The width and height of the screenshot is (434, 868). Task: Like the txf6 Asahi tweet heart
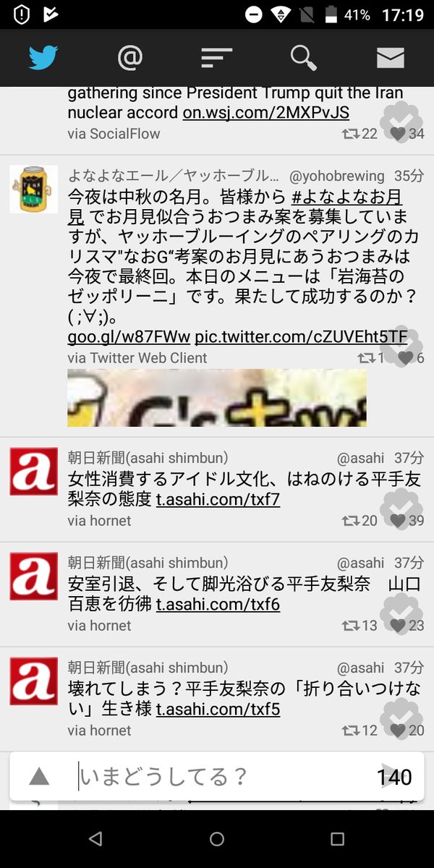tap(398, 625)
